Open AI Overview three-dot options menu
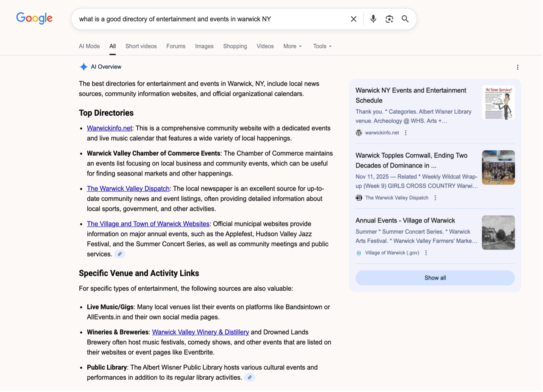The image size is (543, 392). (517, 67)
